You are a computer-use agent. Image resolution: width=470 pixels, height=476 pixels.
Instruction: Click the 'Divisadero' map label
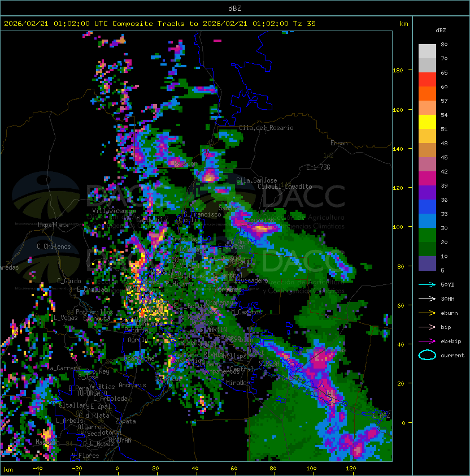point(251,280)
